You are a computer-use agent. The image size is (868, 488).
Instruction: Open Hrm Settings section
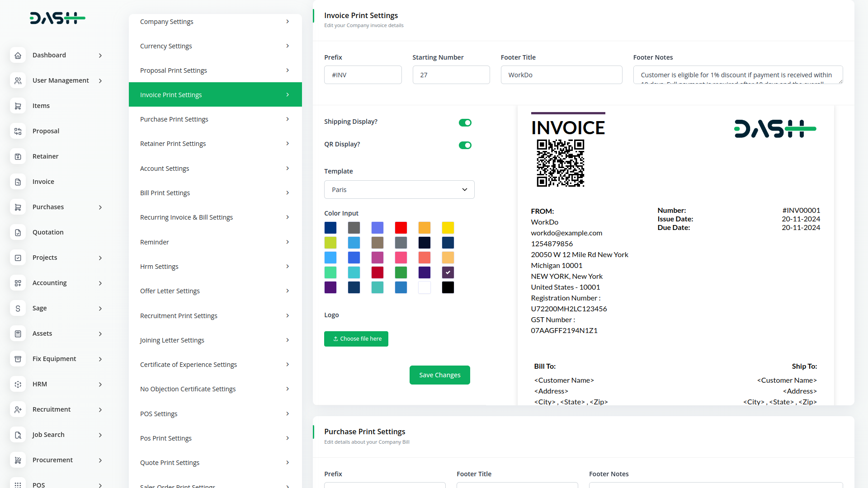[215, 267]
